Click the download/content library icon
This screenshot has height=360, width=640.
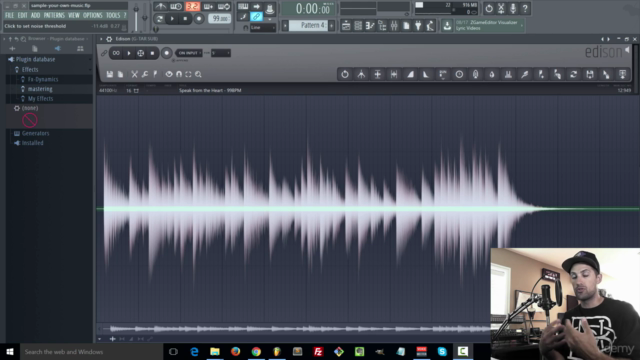[x=447, y=26]
